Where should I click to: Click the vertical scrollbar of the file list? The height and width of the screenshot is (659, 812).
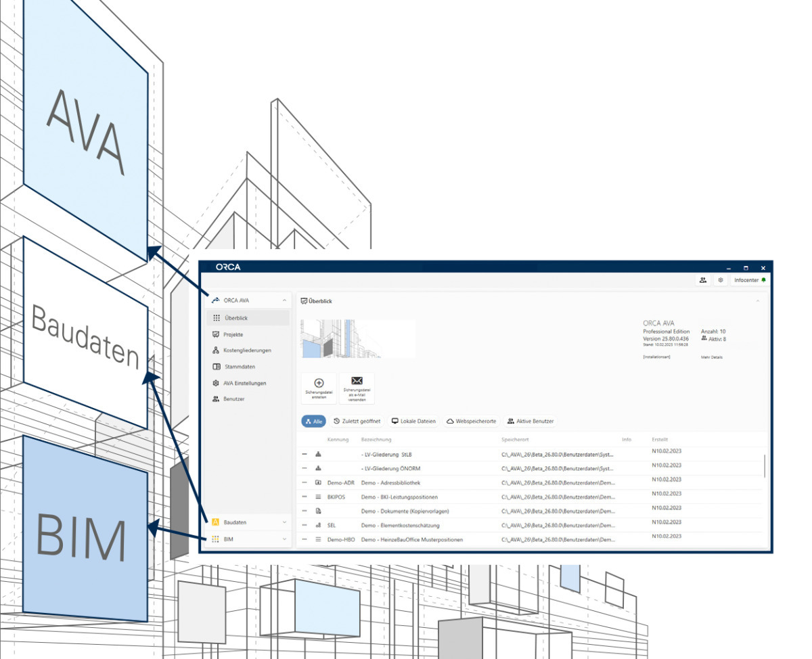[x=765, y=465]
